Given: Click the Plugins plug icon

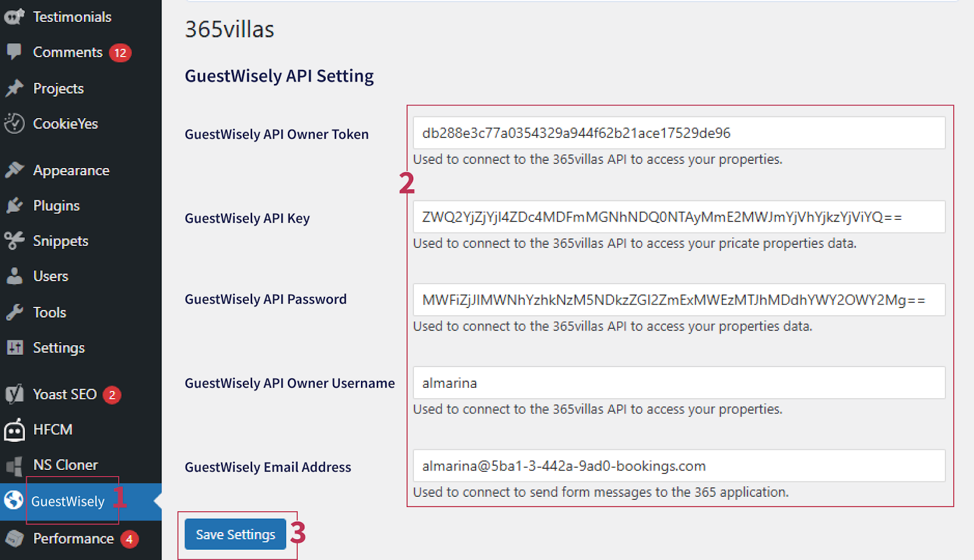Looking at the screenshot, I should pyautogui.click(x=14, y=206).
